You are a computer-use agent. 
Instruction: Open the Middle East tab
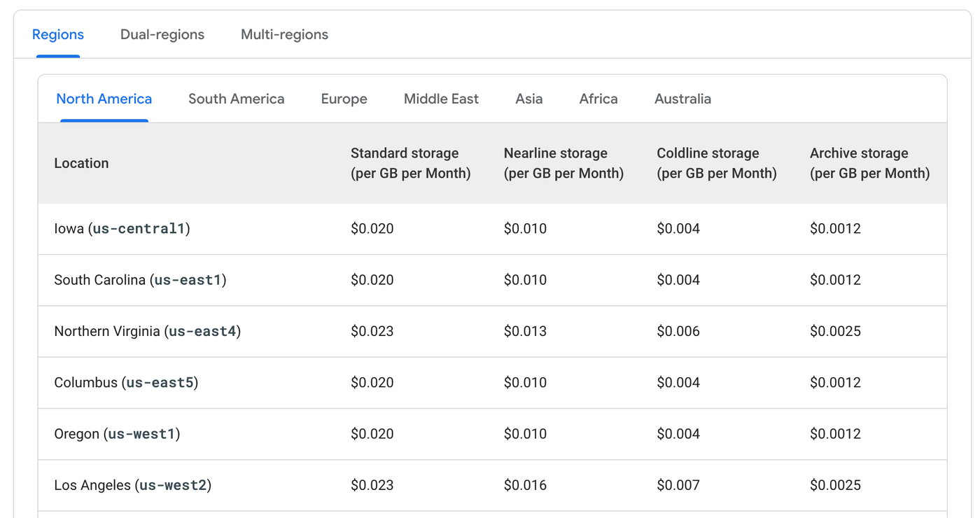pyautogui.click(x=441, y=99)
